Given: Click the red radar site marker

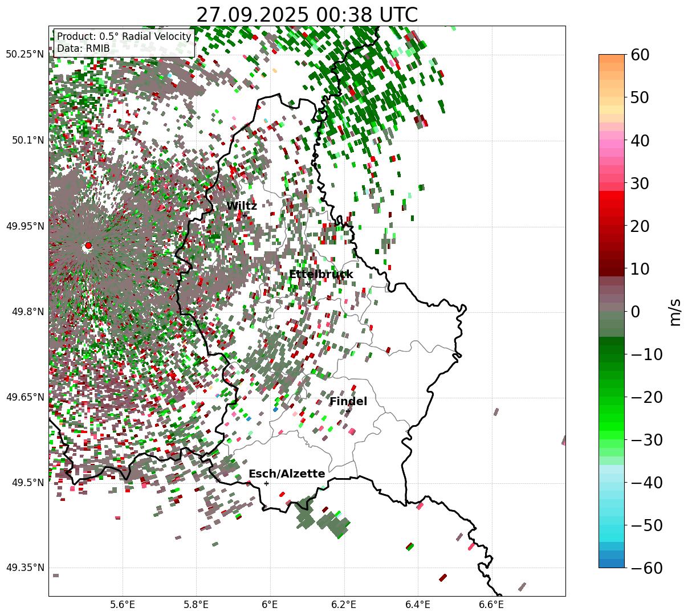Looking at the screenshot, I should 88,246.
